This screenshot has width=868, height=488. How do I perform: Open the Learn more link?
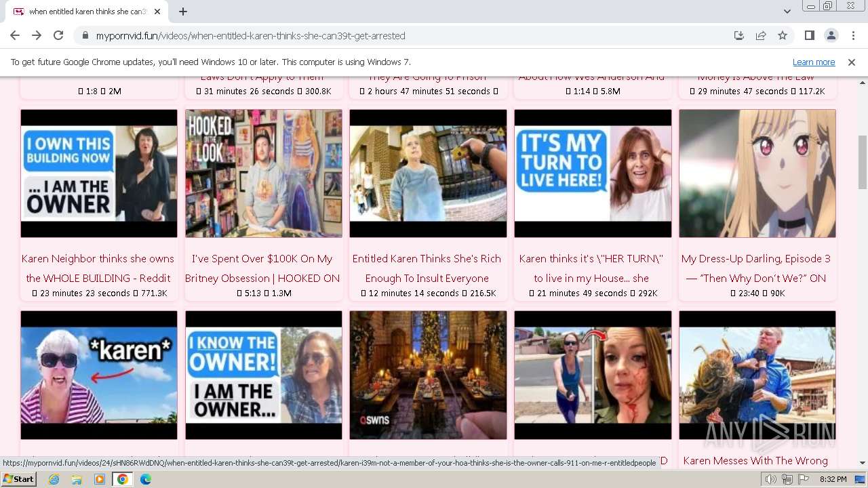pyautogui.click(x=814, y=62)
